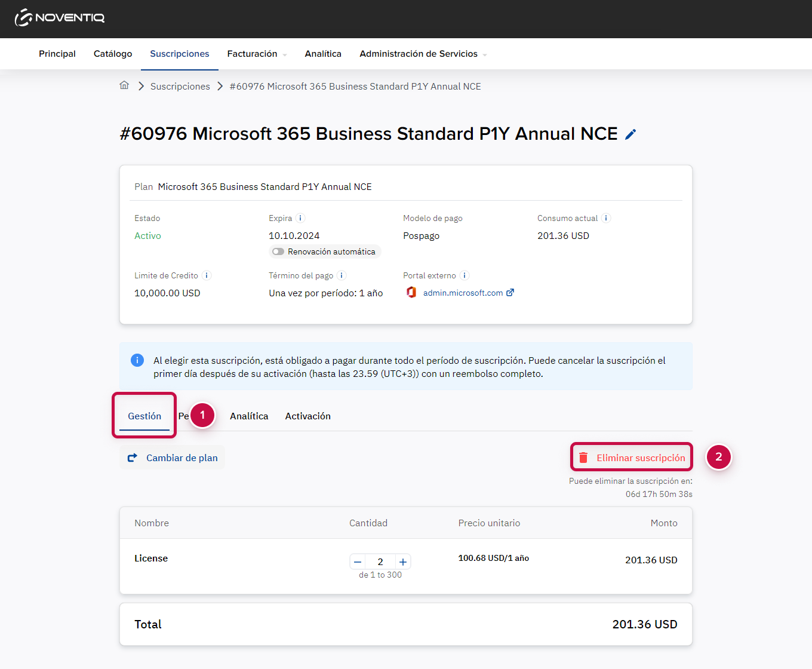This screenshot has width=812, height=669.
Task: Switch to the Activación tab
Action: [307, 416]
